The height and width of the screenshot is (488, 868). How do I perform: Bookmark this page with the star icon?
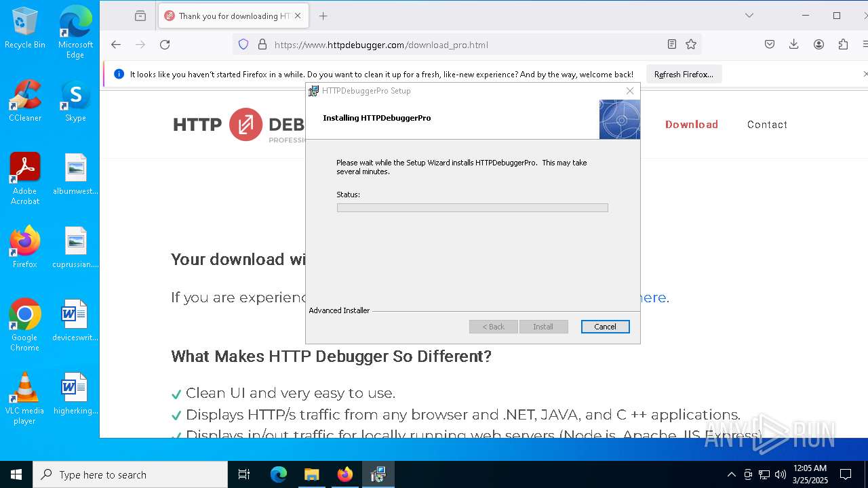pyautogui.click(x=691, y=45)
